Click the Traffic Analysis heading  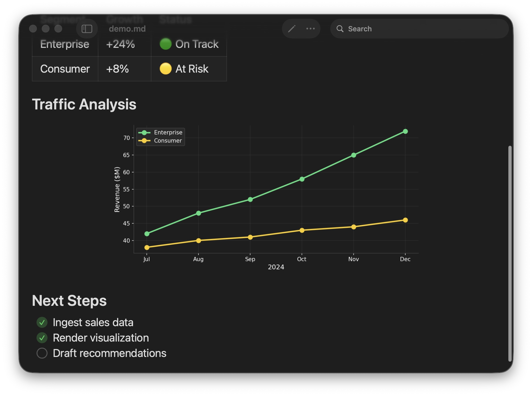84,105
